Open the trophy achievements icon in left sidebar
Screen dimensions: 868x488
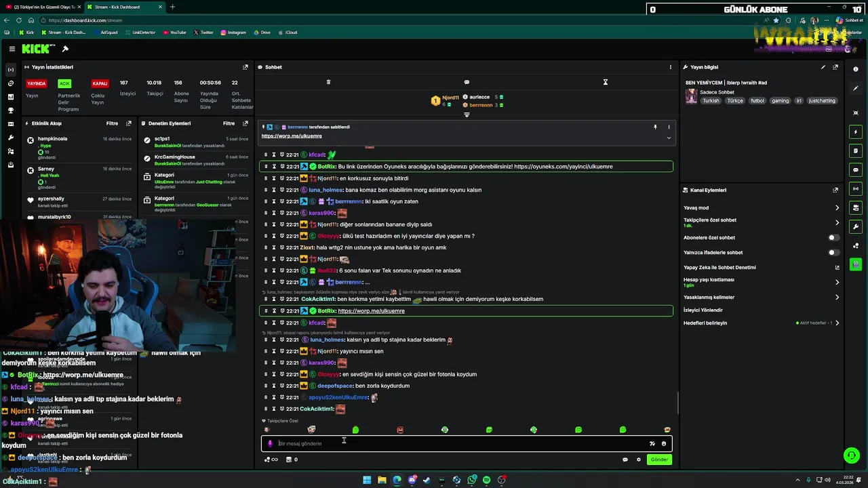[11, 110]
